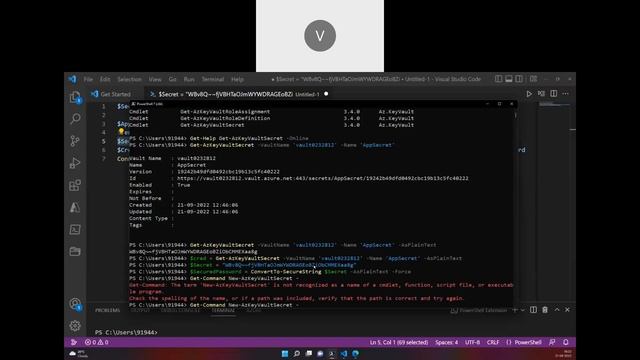Click the unsaved dot on the Untitled-1 tab
Viewport: 640px width, 360px height.
pyautogui.click(x=326, y=94)
